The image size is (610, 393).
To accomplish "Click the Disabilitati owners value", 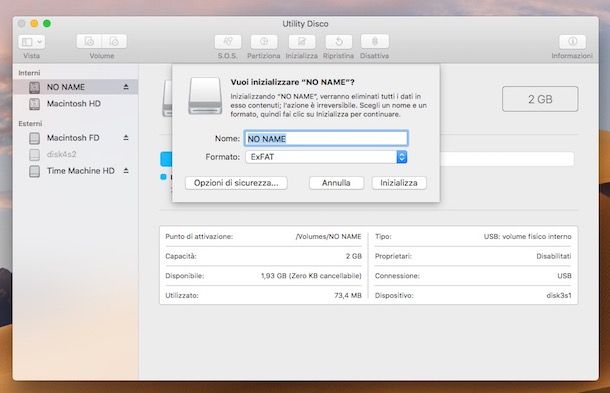I will tap(554, 256).
